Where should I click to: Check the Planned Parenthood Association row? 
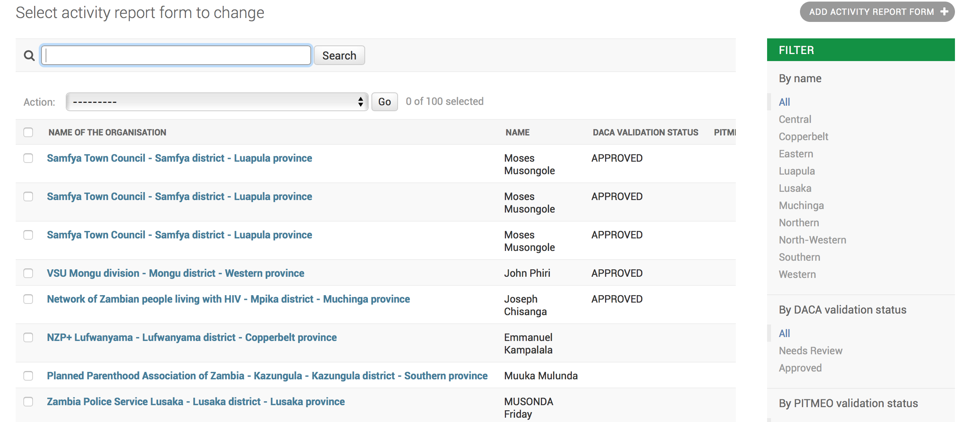(x=28, y=376)
